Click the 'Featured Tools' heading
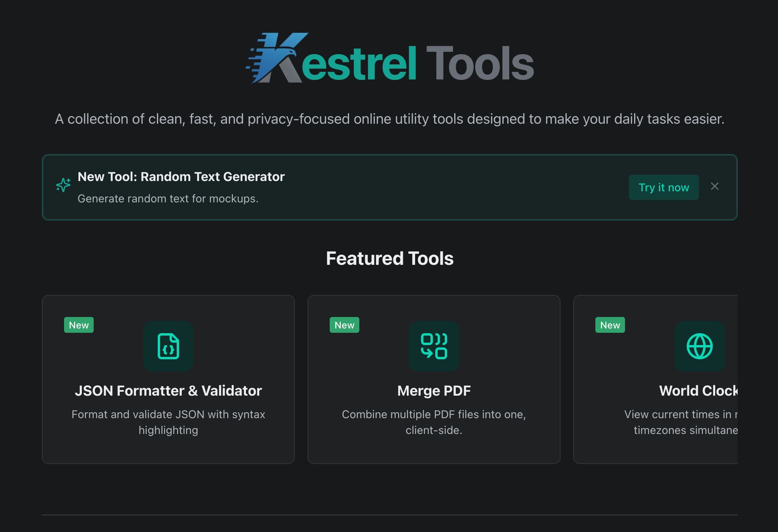Screen dimensions: 778x532 coord(389,258)
